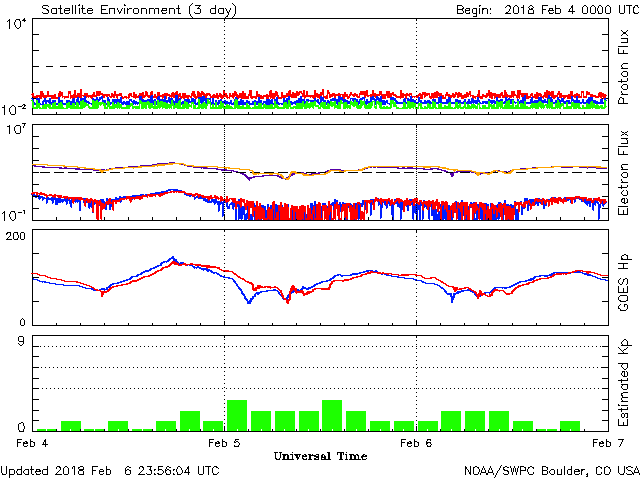Click the "9" Kp scale value
The width and height of the screenshot is (640, 480).
[21, 342]
